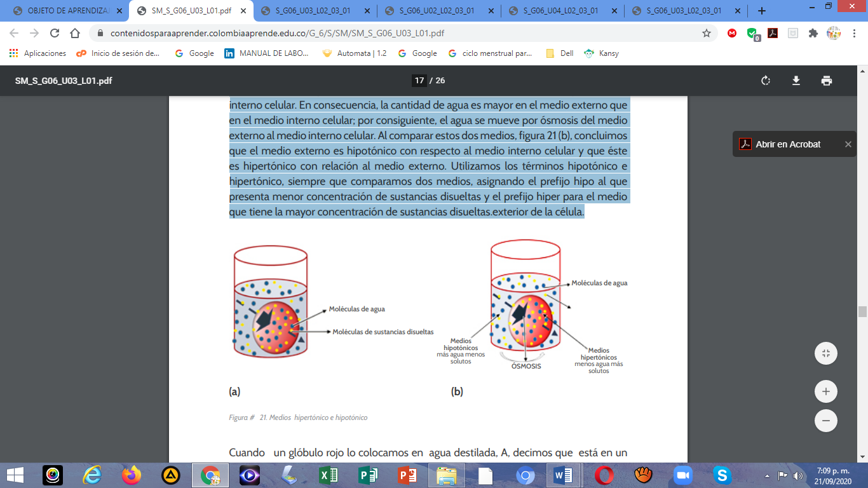The width and height of the screenshot is (868, 488).
Task: Dismiss the Abrir en Acrobat popup
Action: coord(848,144)
